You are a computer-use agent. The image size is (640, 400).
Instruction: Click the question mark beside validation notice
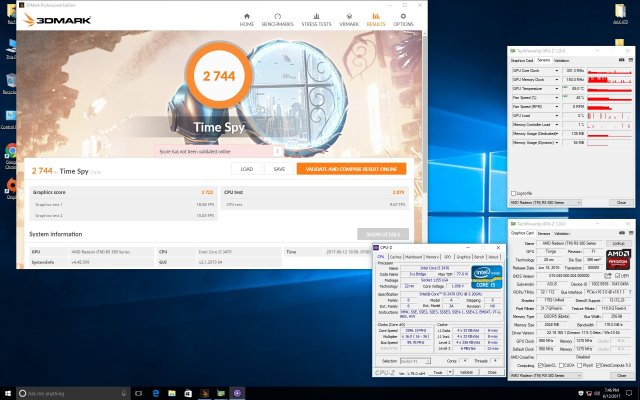tap(278, 151)
